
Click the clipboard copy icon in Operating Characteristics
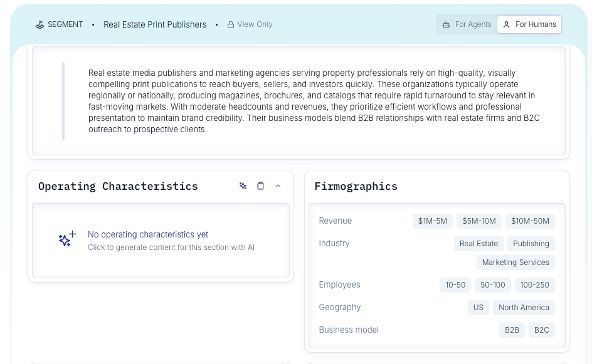pos(260,185)
